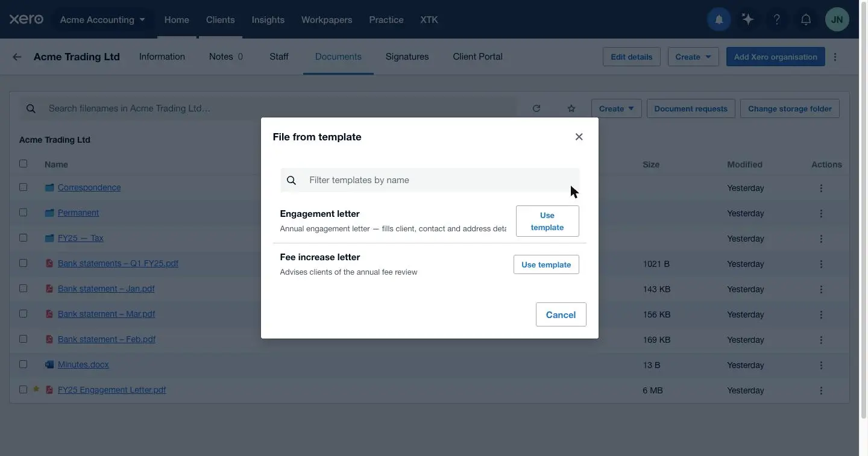This screenshot has height=456, width=868.
Task: Click the Xero logo
Action: [x=26, y=19]
